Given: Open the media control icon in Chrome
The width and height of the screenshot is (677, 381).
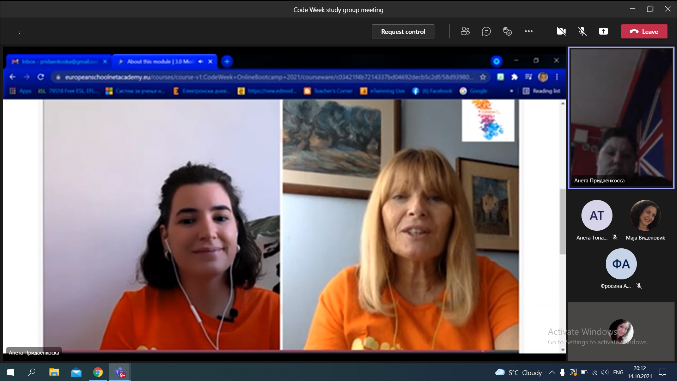Looking at the screenshot, I should pos(528,77).
